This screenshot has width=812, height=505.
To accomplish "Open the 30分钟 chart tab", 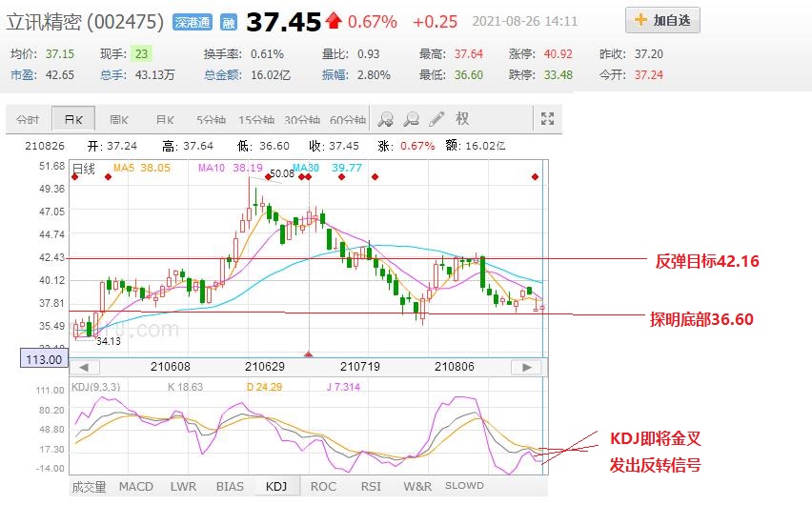I will 302,120.
